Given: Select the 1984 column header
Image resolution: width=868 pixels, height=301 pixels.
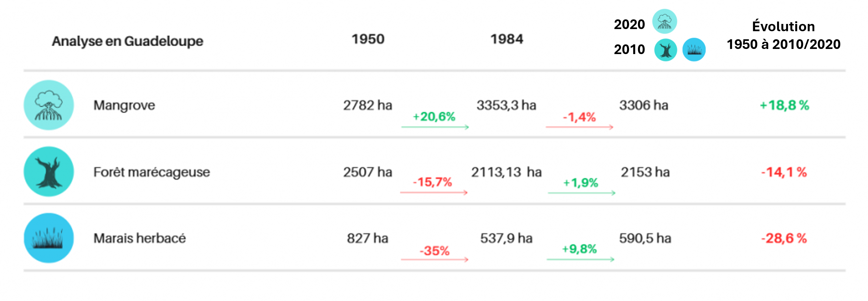Looking at the screenshot, I should [507, 39].
